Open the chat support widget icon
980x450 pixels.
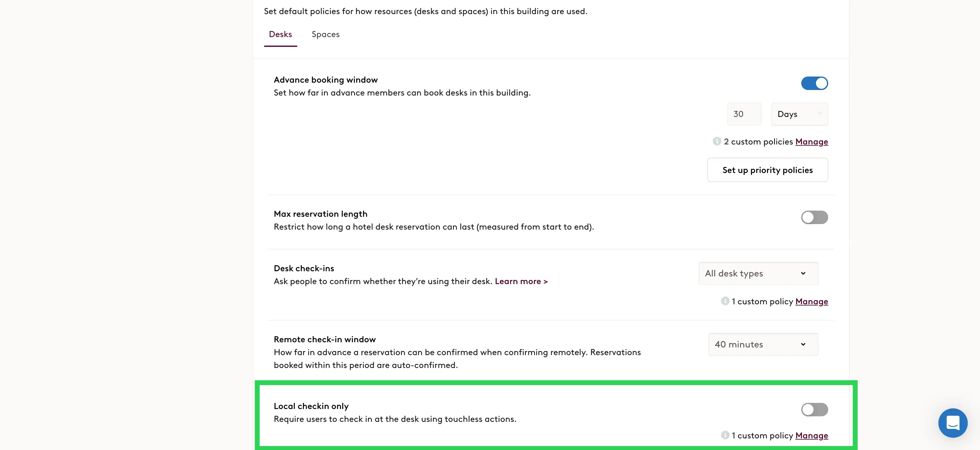953,423
